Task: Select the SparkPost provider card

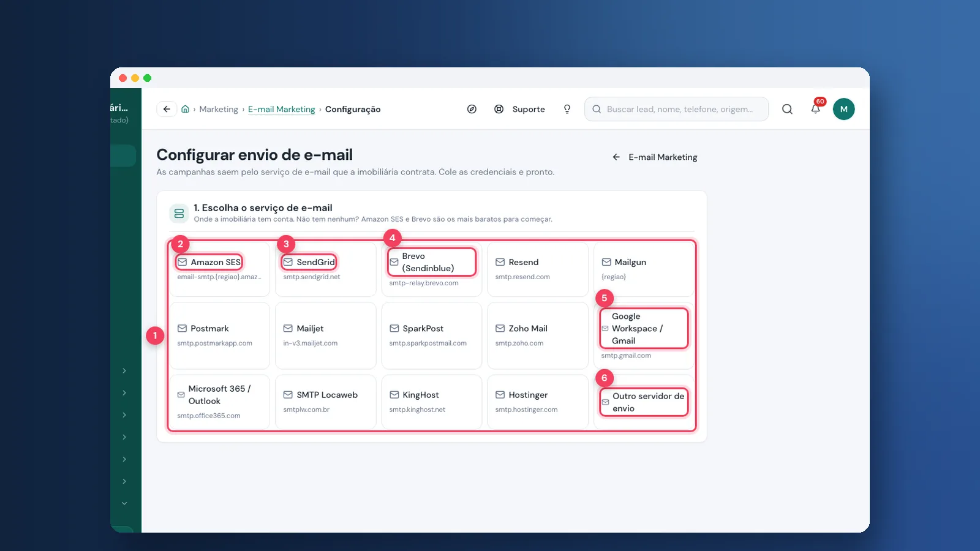Action: 431,335
